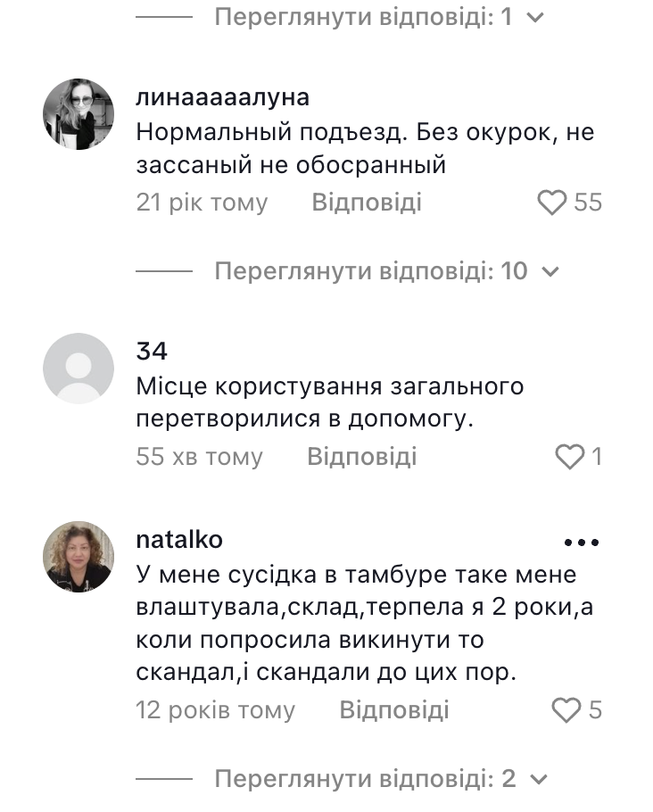The image size is (653, 812).
Task: Open линааааалуна's profile picture
Action: tap(79, 113)
